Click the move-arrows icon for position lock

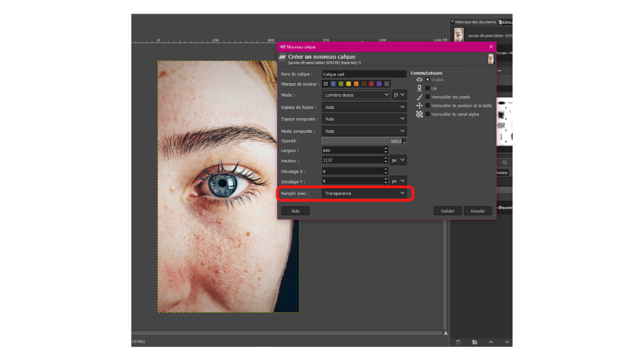[x=419, y=106]
